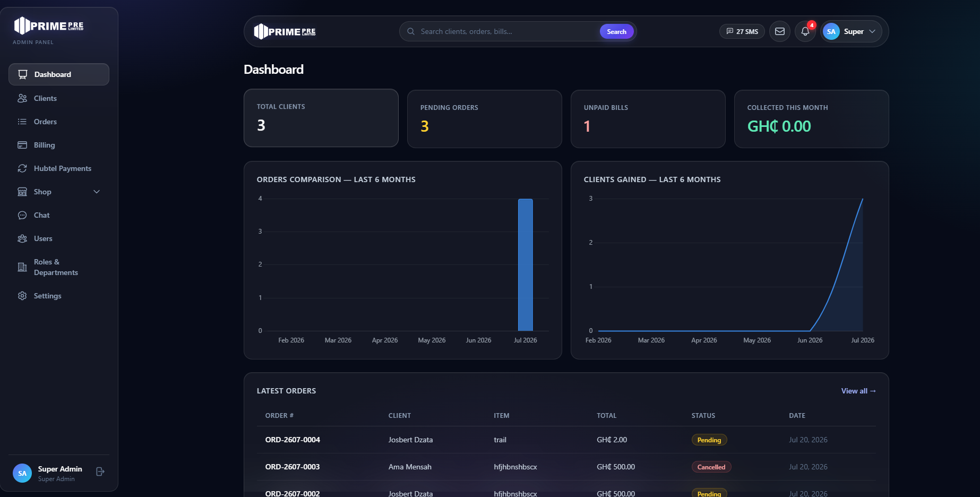
Task: Click order number ORD-2607-0004
Action: pos(293,440)
